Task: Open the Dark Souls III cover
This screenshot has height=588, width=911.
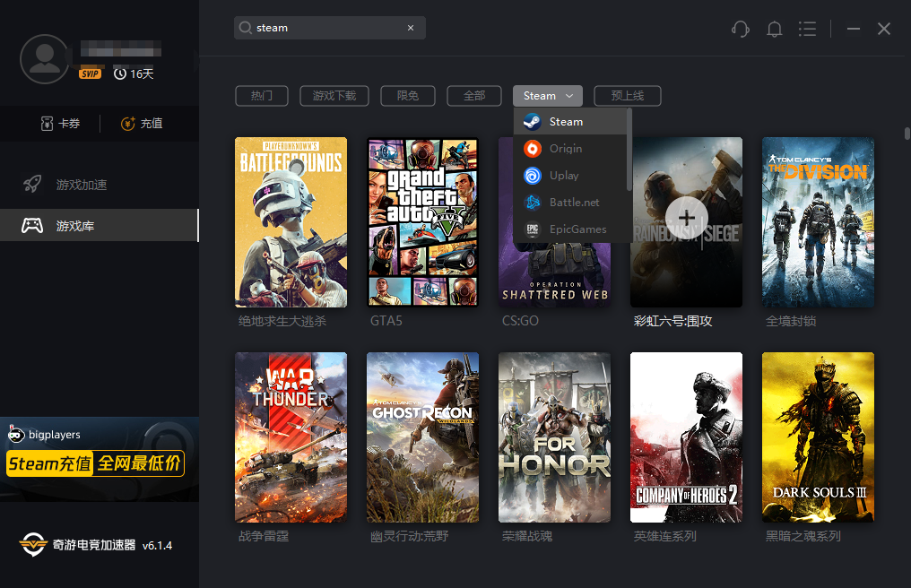Action: pos(818,437)
